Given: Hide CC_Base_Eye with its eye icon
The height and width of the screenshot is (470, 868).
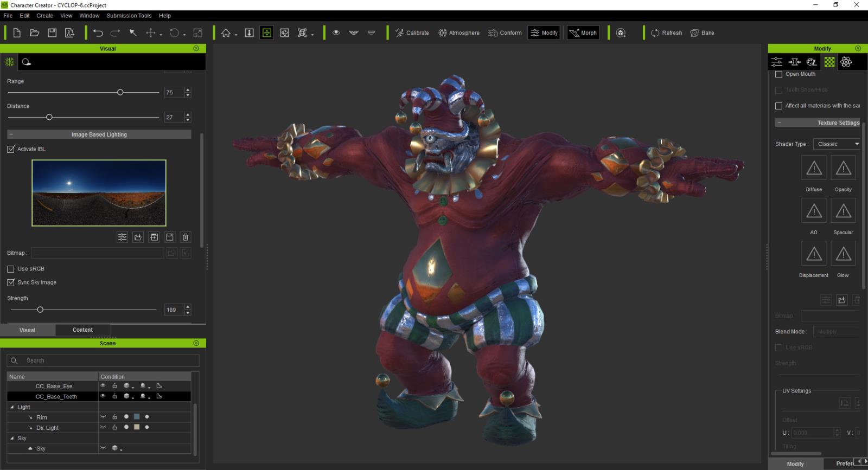Looking at the screenshot, I should click(103, 386).
